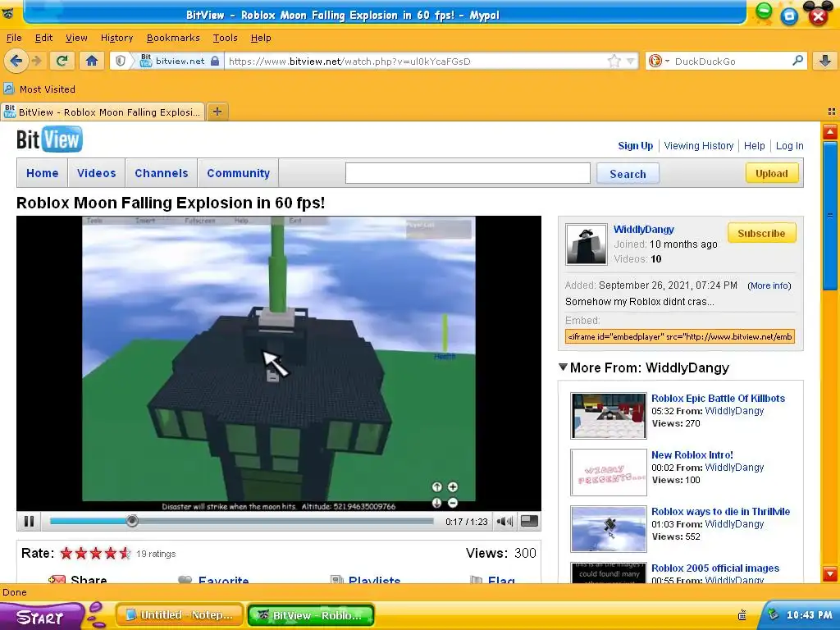Image resolution: width=840 pixels, height=630 pixels.
Task: Select the BitView Roblox Moon Falling tab
Action: point(103,112)
